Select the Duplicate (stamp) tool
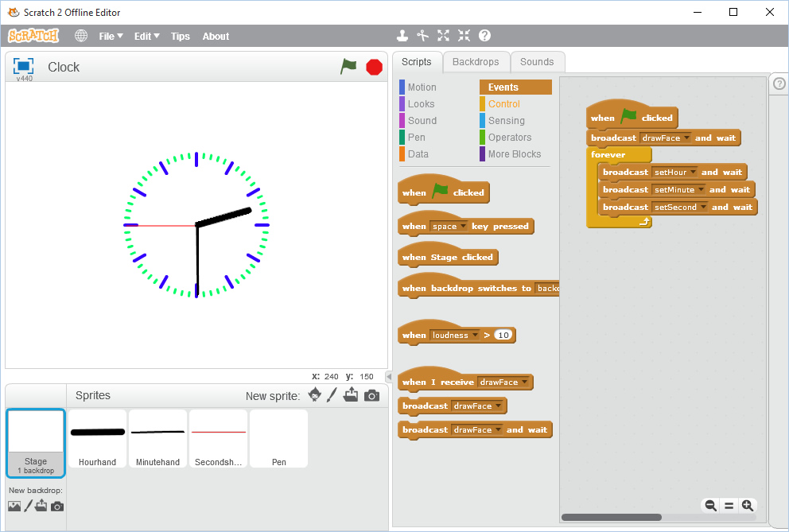This screenshot has height=532, width=789. click(x=402, y=36)
